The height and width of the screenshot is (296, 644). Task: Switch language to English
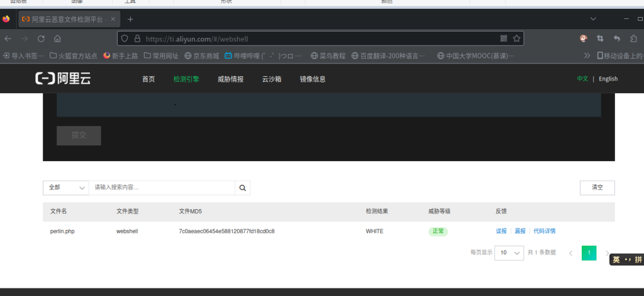pos(608,79)
